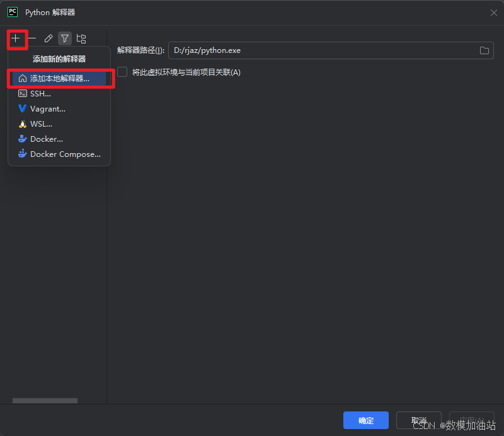Click the plus icon to add interpreter
This screenshot has height=436, width=504.
[16, 38]
